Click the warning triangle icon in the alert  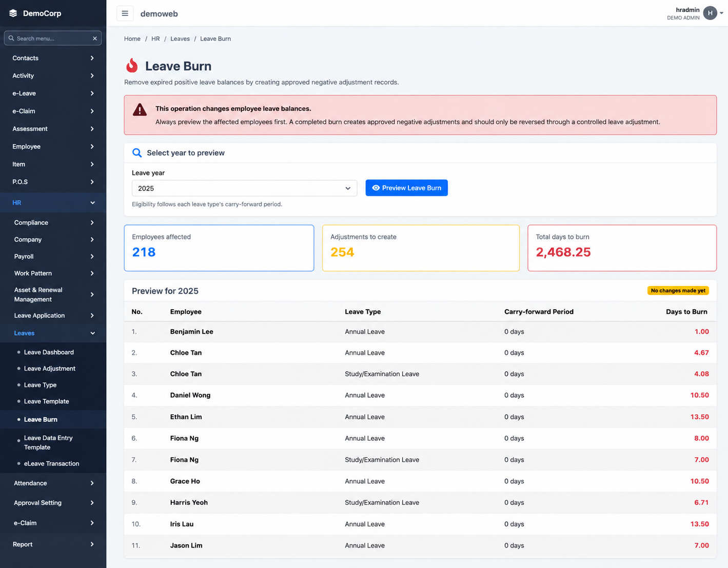[140, 110]
